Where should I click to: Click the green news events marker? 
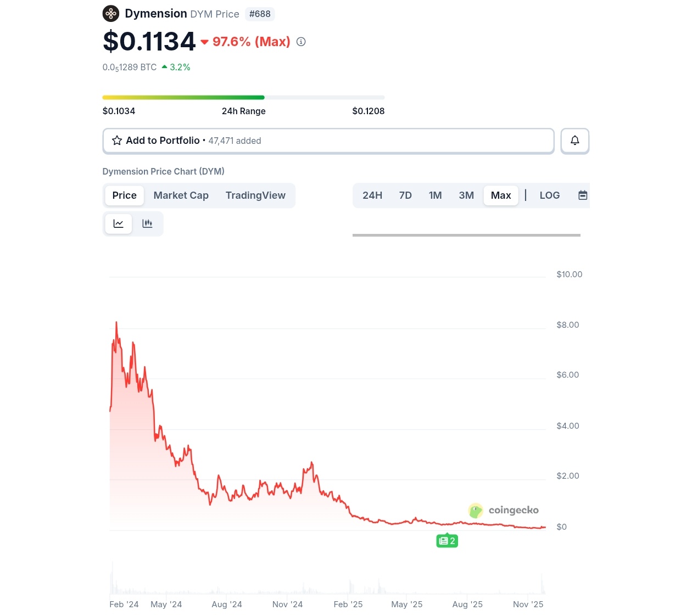[x=447, y=541]
